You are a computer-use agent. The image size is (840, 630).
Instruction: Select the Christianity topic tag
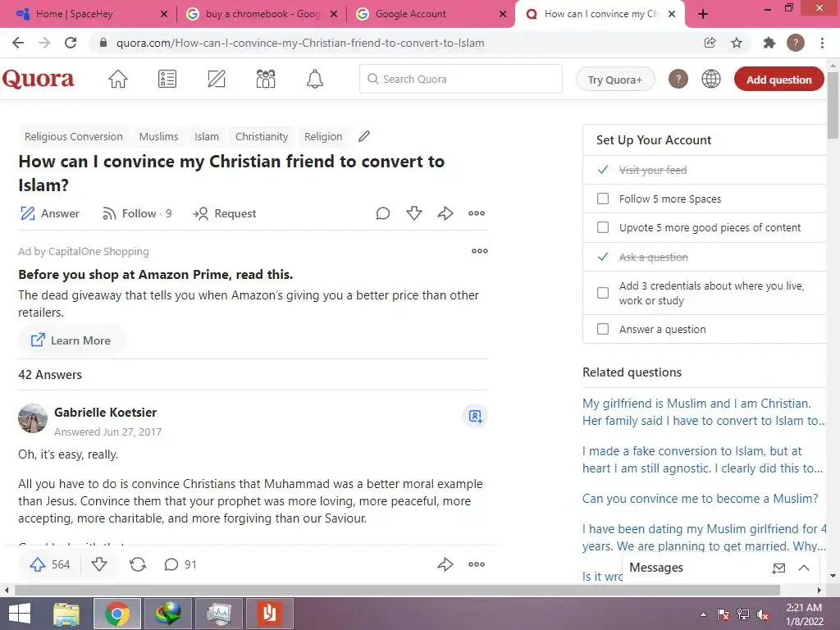262,137
